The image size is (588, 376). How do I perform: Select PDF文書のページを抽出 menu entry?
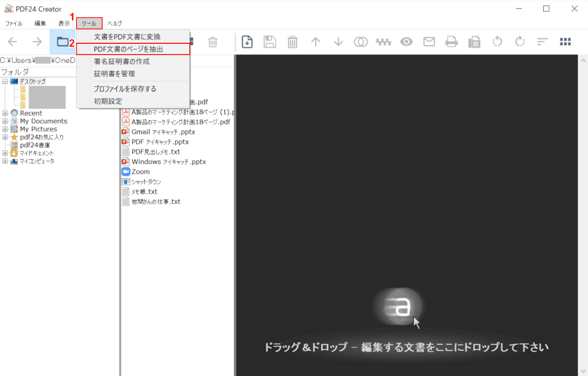(133, 49)
